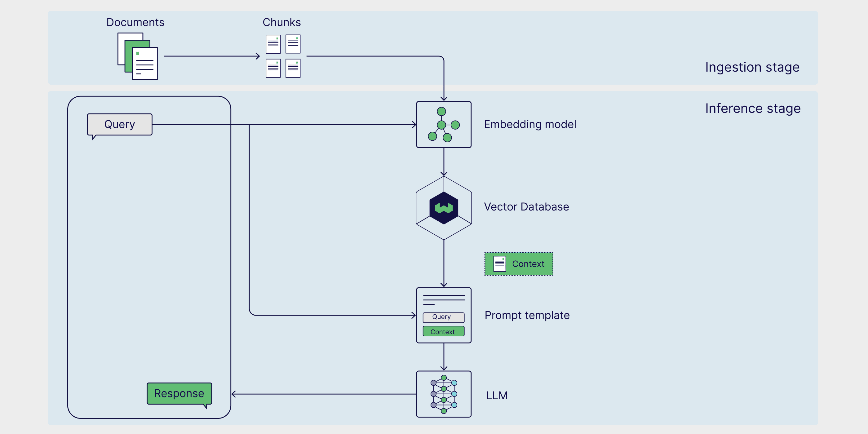Click the "Vector Database" label
This screenshot has height=434, width=868.
coord(526,207)
